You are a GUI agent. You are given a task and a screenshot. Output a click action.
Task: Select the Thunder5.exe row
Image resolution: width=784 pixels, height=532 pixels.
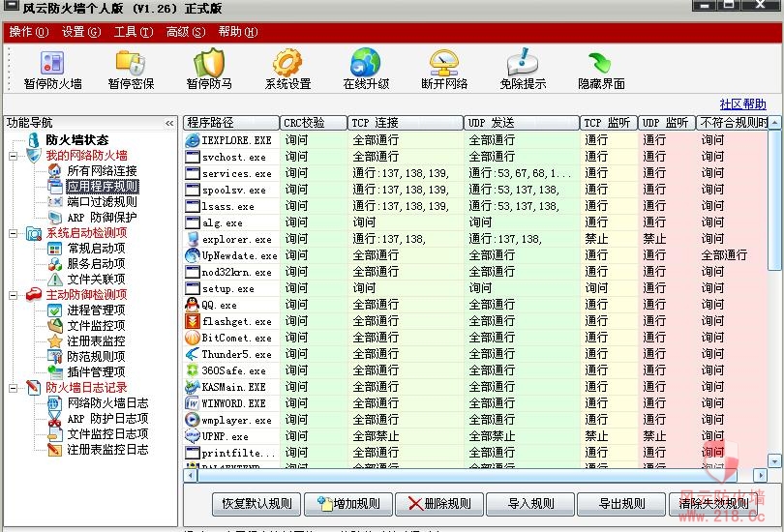click(475, 354)
